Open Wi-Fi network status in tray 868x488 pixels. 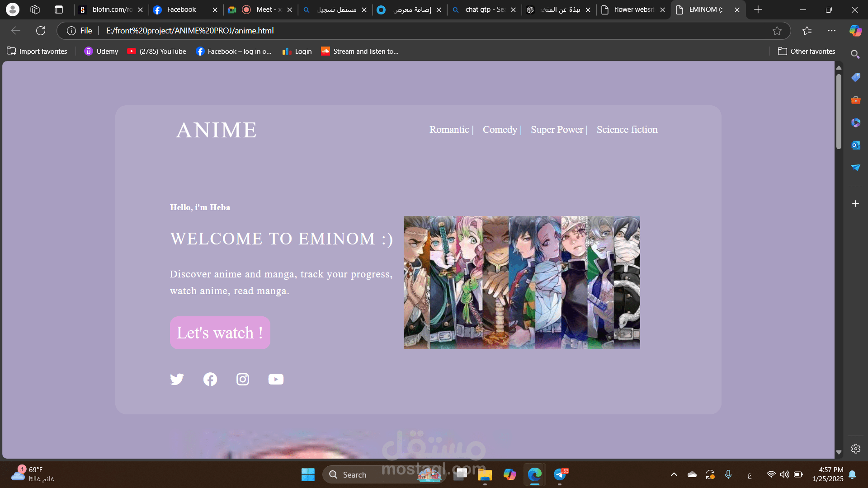coord(771,475)
